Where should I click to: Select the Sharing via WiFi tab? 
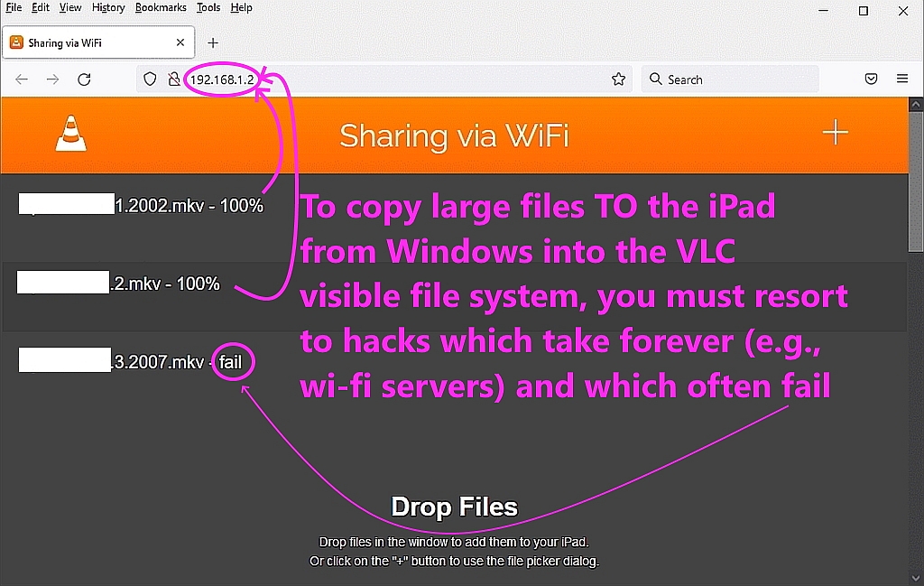tap(98, 42)
